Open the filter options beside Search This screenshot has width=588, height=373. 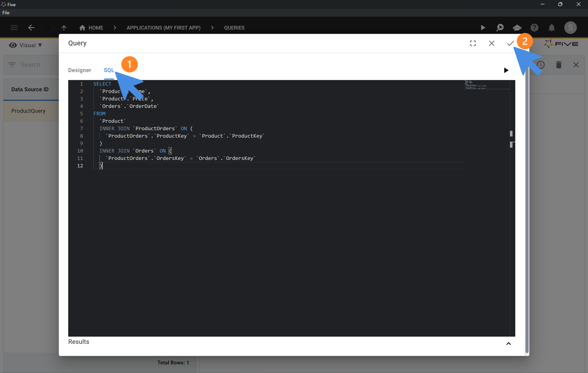point(12,65)
